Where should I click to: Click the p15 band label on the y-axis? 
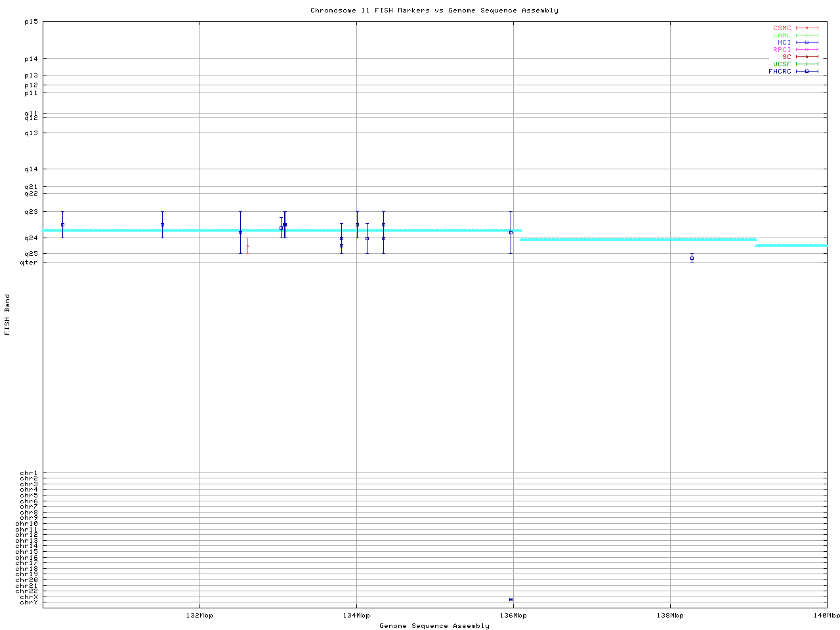tap(31, 22)
